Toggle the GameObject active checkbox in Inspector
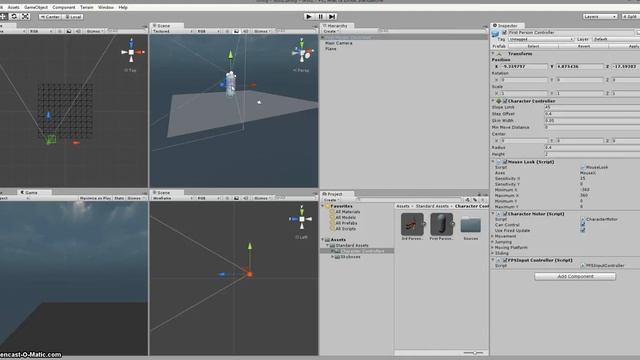 tap(504, 32)
